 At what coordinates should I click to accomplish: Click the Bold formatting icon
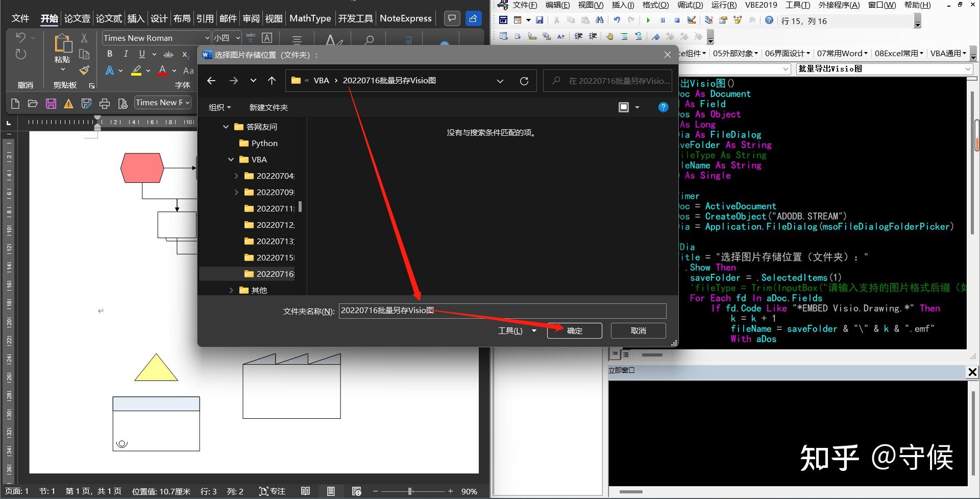(x=110, y=54)
